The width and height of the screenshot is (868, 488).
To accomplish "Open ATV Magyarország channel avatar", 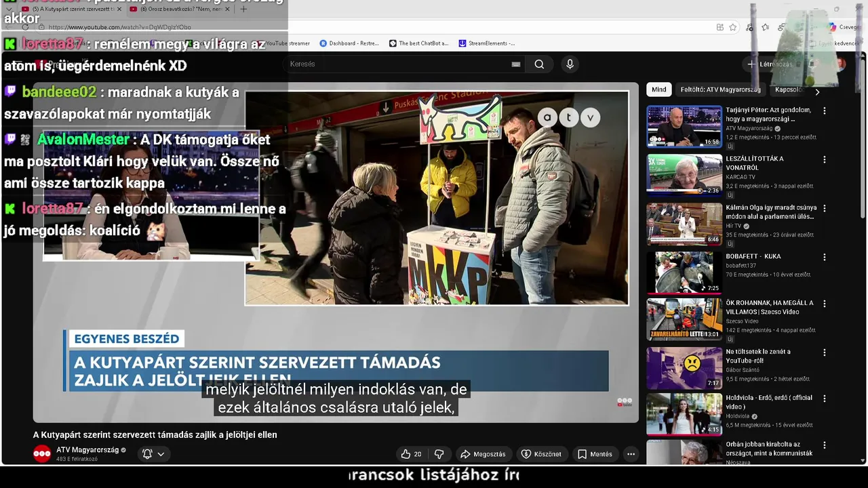I will click(x=42, y=454).
